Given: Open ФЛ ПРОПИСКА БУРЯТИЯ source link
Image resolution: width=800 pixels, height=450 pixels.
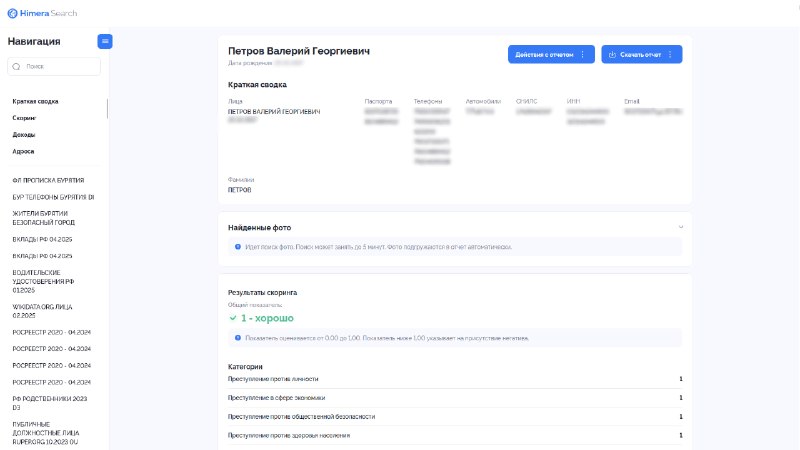Looking at the screenshot, I should coord(48,181).
